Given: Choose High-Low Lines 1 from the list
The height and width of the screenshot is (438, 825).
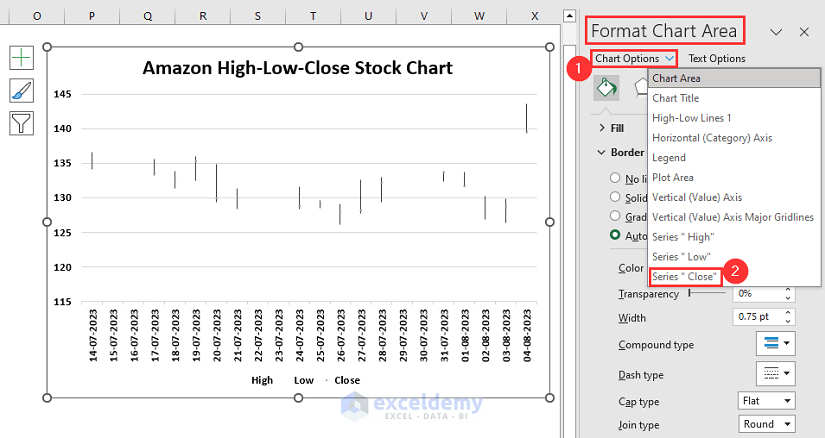Looking at the screenshot, I should (734, 118).
